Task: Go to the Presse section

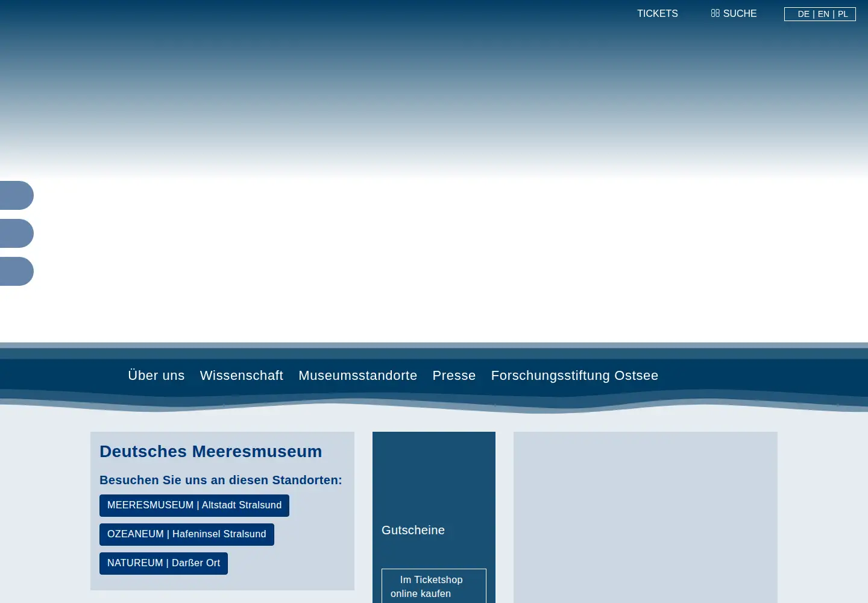Action: 454,376
